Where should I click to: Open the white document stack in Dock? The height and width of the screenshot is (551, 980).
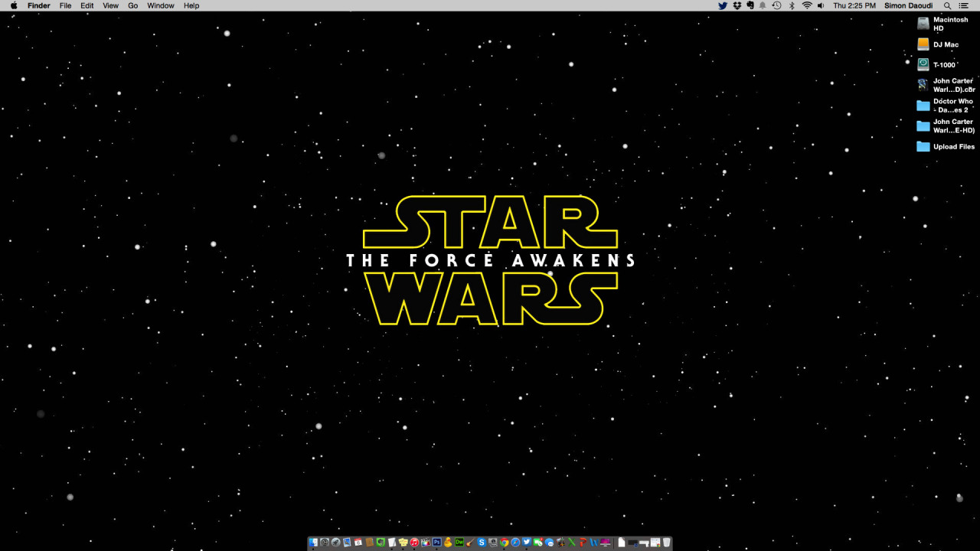(x=622, y=542)
